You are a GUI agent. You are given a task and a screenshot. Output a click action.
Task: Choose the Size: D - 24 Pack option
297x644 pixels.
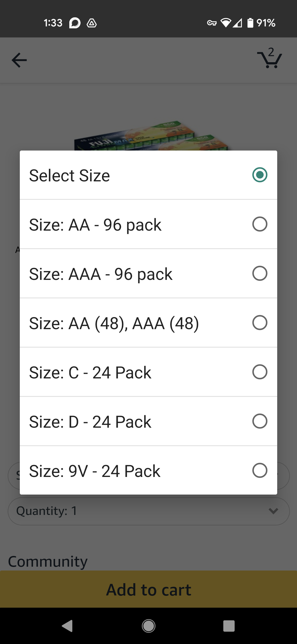tap(148, 421)
